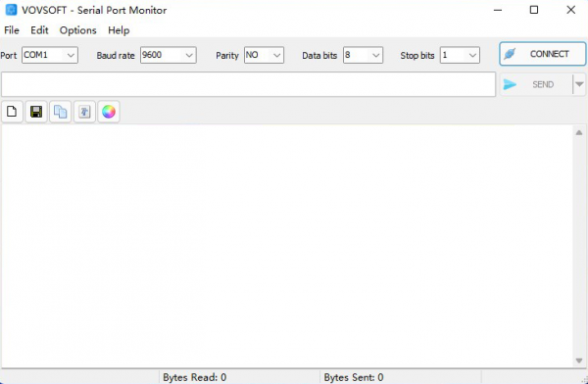588x384 pixels.
Task: Click the CONNECT button
Action: tap(543, 54)
